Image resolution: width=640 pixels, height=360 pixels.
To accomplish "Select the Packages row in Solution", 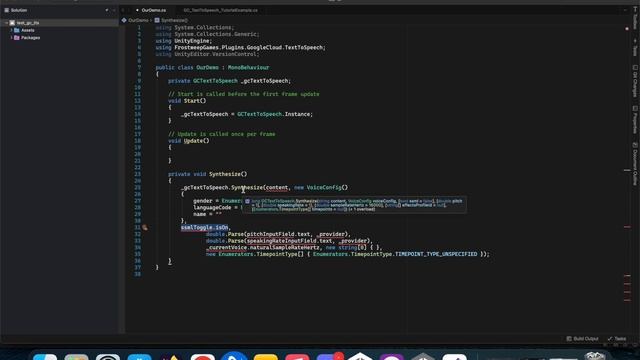I will click(60, 38).
